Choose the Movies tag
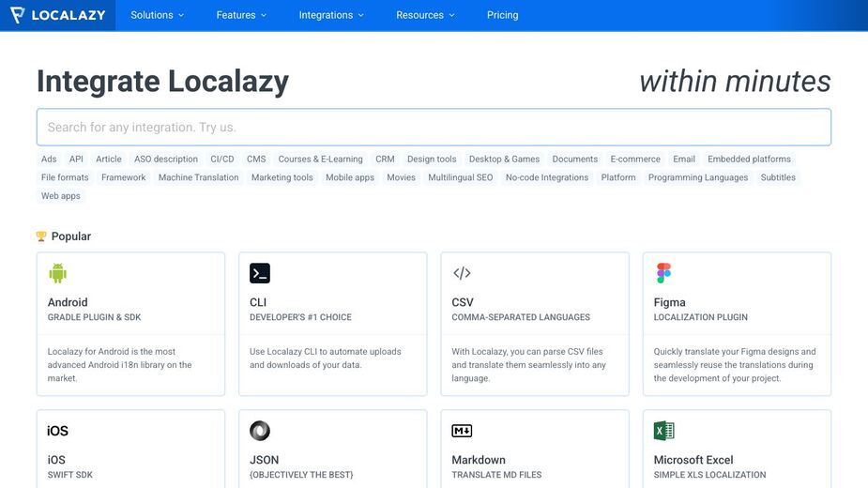Screen dimensions: 868x488 (402, 177)
